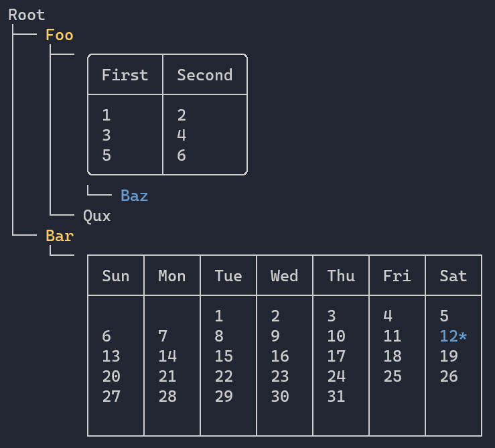Screen dimensions: 495x448
Task: Select the blue Baz node
Action: click(134, 196)
